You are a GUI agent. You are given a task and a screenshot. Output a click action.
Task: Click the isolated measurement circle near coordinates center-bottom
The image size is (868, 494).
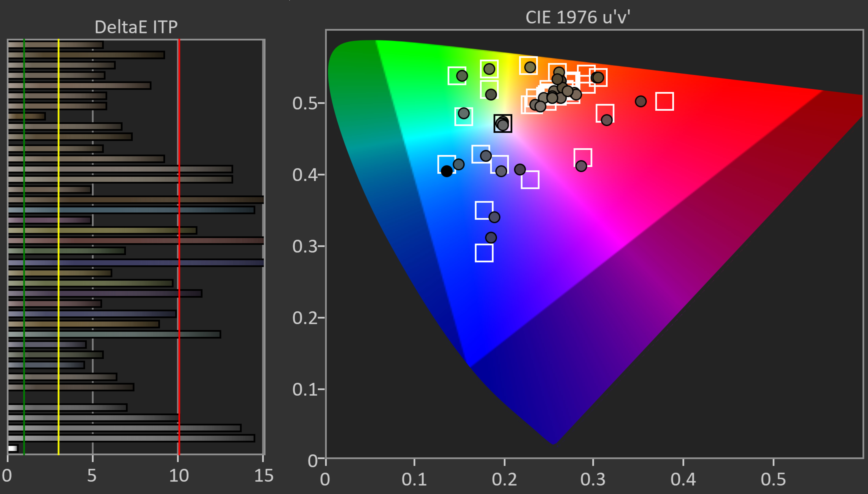[x=491, y=237]
